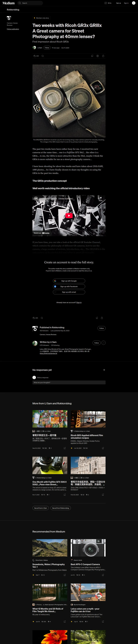Bookmark icon below the signup wall
The height and width of the screenshot is (644, 138).
click(x=97, y=318)
